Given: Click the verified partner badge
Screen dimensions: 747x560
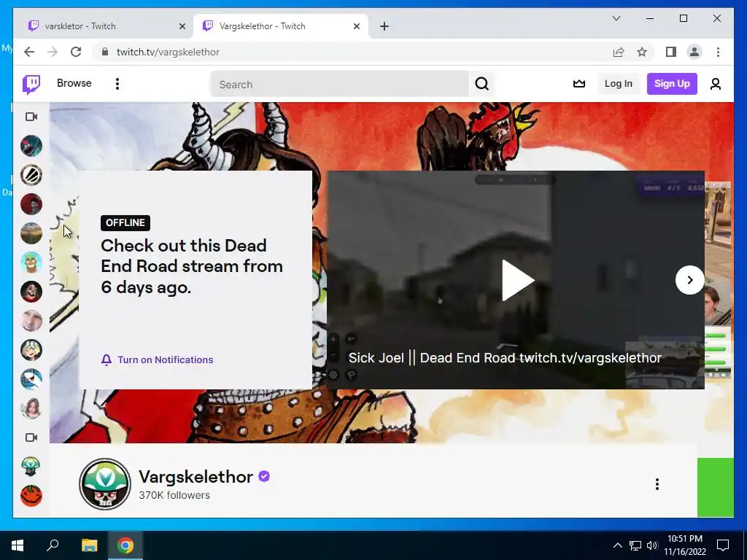Looking at the screenshot, I should coord(264,476).
